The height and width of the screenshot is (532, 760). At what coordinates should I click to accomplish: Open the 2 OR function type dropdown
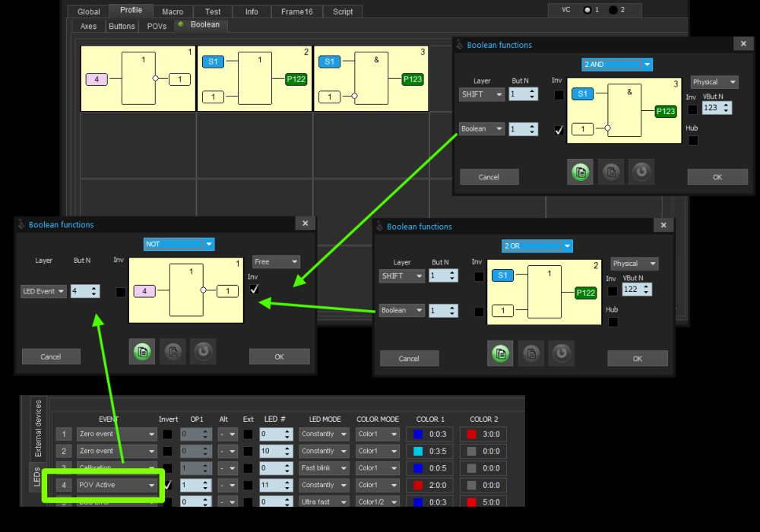537,245
